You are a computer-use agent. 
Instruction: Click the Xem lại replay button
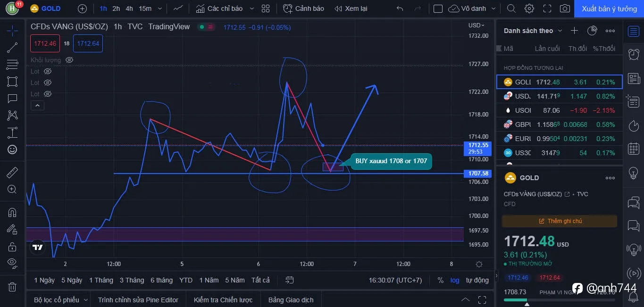pos(351,8)
